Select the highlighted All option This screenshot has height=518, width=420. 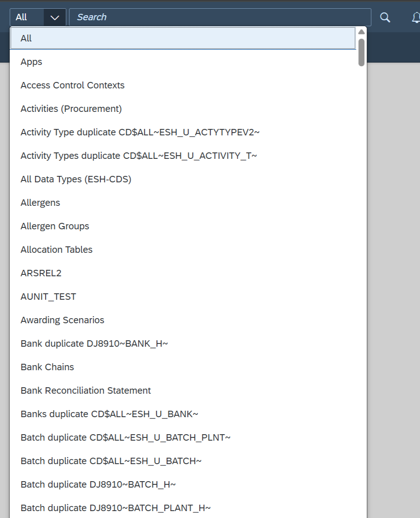[x=183, y=38]
